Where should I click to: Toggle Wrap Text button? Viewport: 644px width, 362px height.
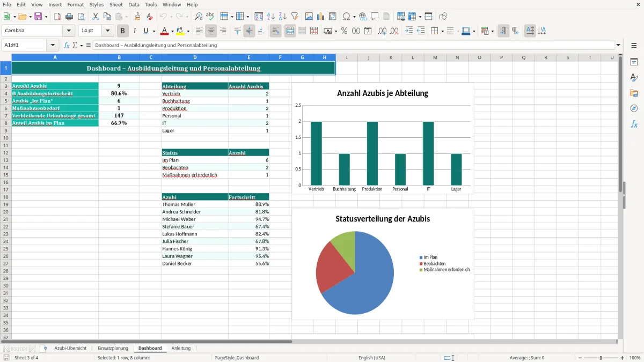275,31
